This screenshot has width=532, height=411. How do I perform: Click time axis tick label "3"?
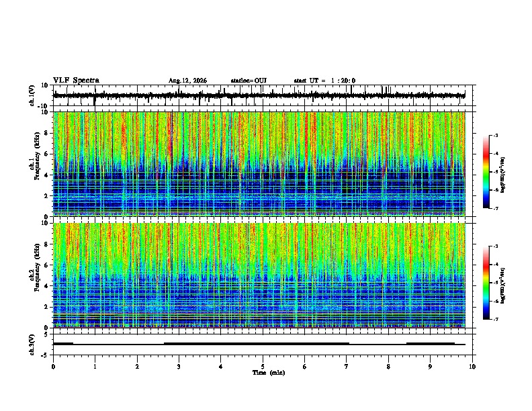tap(179, 367)
